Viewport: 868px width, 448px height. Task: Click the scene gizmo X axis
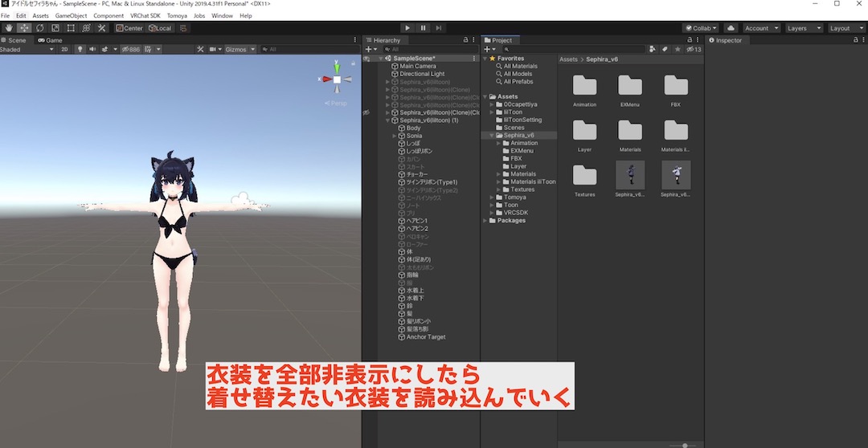point(326,79)
